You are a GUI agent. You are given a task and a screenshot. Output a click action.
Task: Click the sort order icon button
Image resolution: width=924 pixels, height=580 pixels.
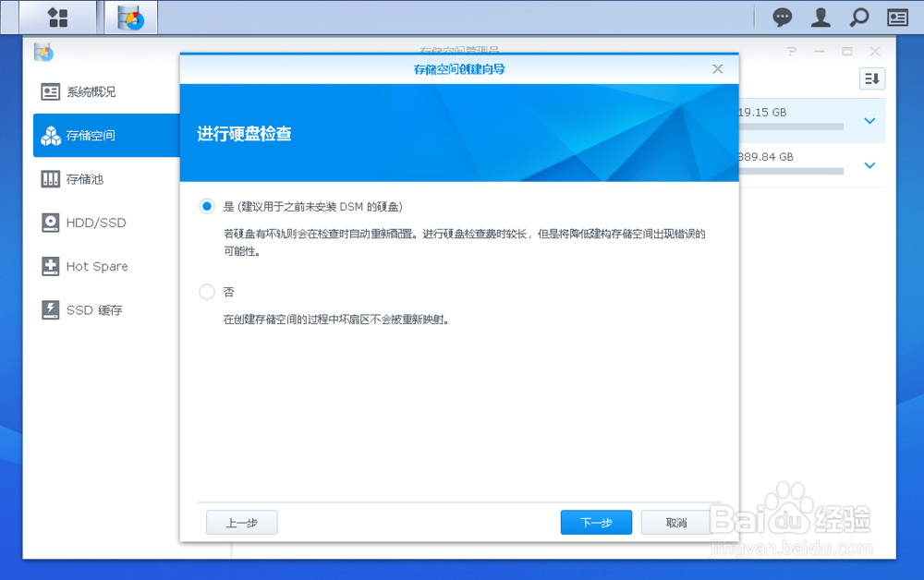[x=872, y=79]
